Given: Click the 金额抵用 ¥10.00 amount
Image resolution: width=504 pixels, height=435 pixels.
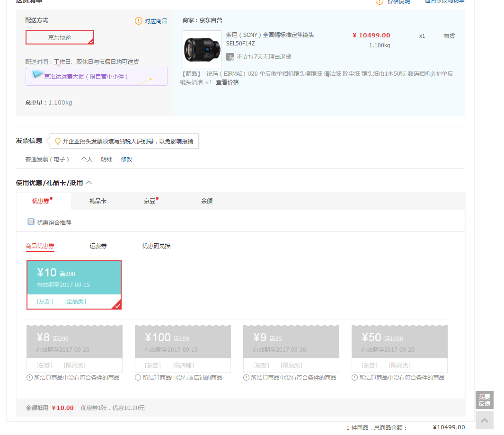Looking at the screenshot, I should click(x=62, y=408).
